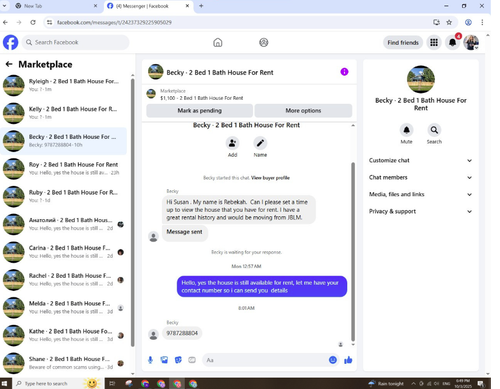
Task: Click the purple conversation info icon
Action: (x=344, y=72)
